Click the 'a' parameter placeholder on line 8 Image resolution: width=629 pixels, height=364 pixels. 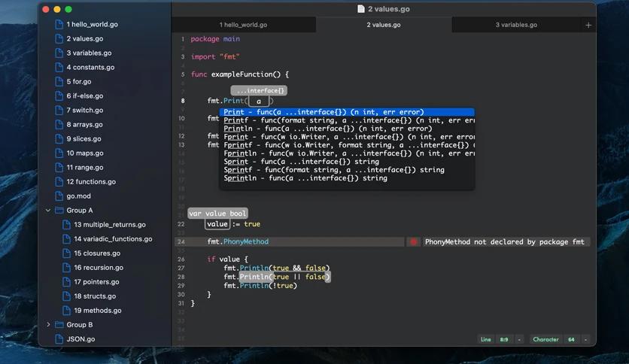259,102
